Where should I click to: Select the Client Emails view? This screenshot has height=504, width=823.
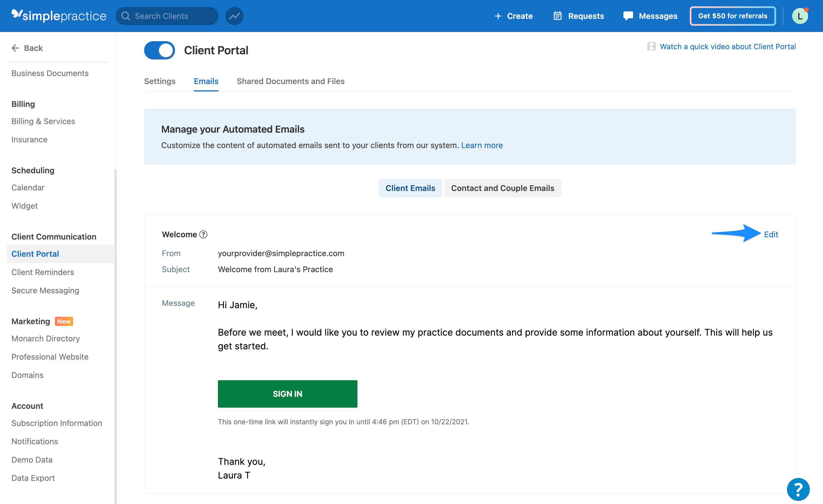coord(410,188)
